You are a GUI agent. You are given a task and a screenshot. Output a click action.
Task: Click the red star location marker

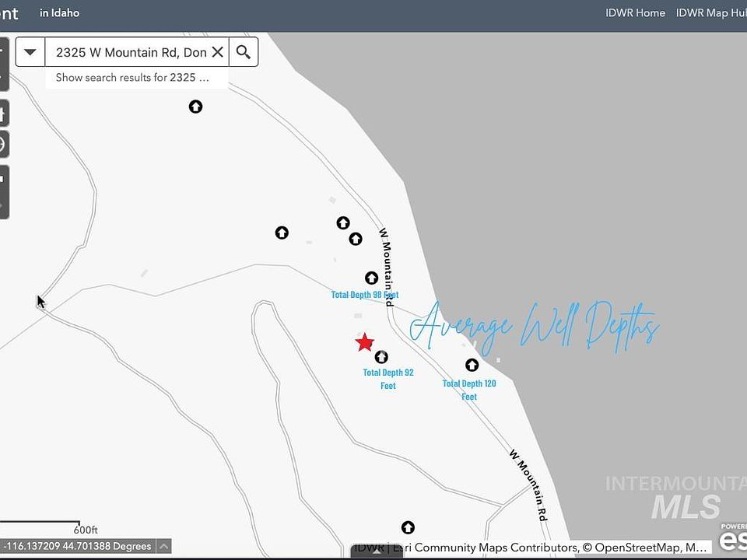[x=364, y=342]
